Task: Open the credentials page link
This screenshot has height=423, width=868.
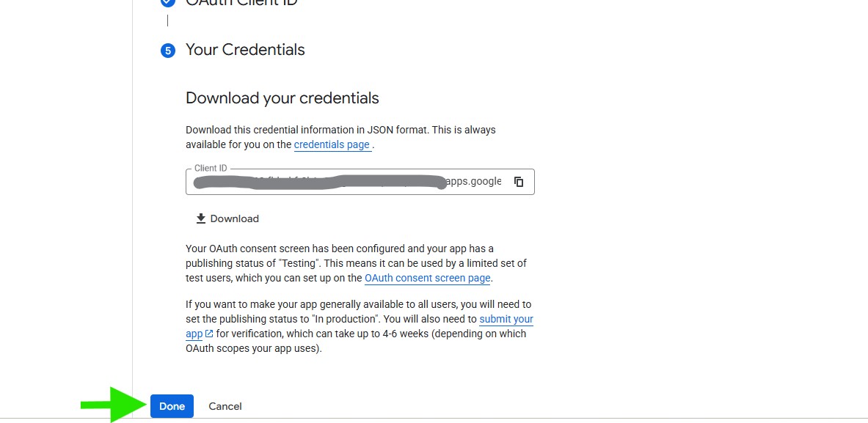Action: (x=332, y=144)
